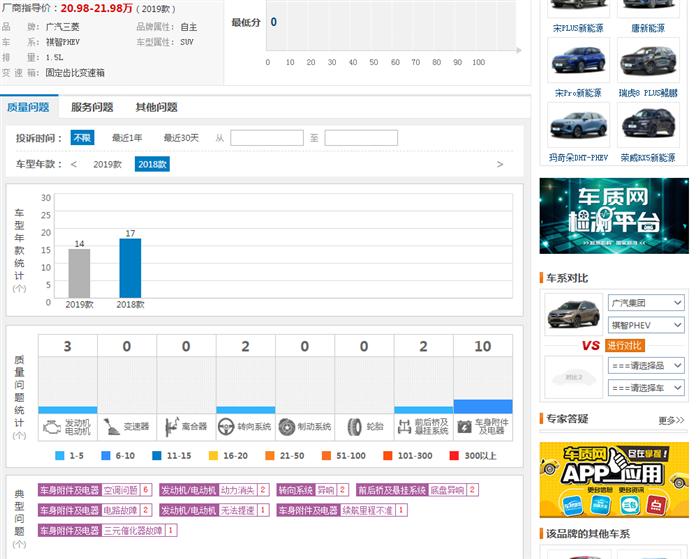Open the 广汽集团 brand dropdown
700x559 pixels.
[646, 303]
